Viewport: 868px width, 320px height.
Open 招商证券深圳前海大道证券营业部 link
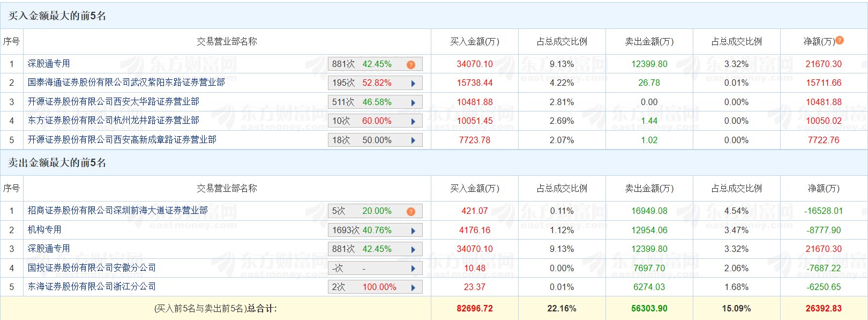click(118, 211)
